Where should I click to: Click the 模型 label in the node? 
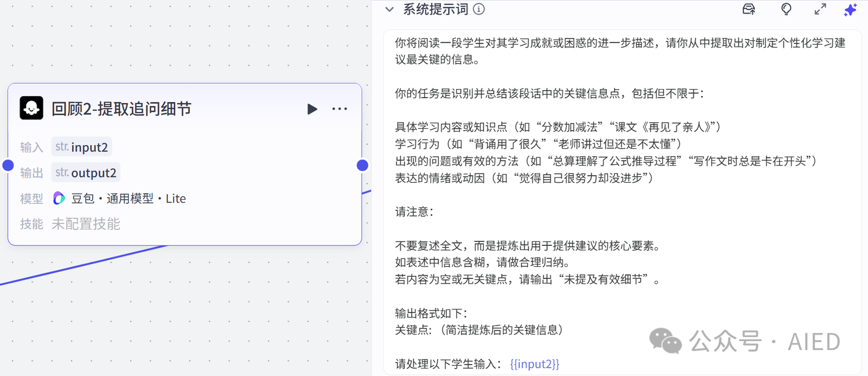[x=31, y=199]
